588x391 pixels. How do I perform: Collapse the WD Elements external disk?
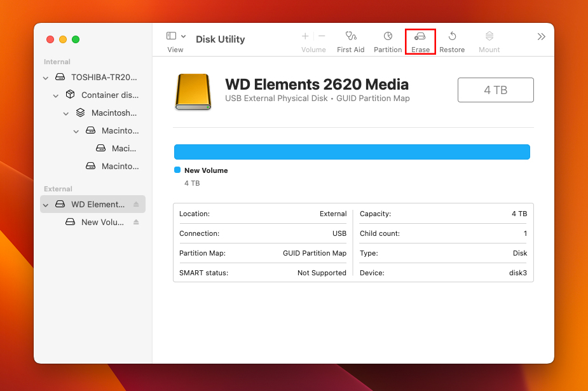tap(46, 205)
